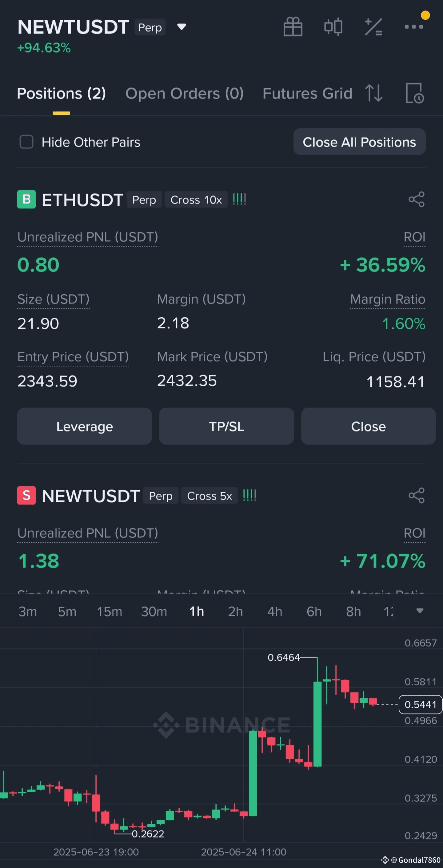The width and height of the screenshot is (443, 868).
Task: Click Close All Positions button
Action: pos(359,142)
